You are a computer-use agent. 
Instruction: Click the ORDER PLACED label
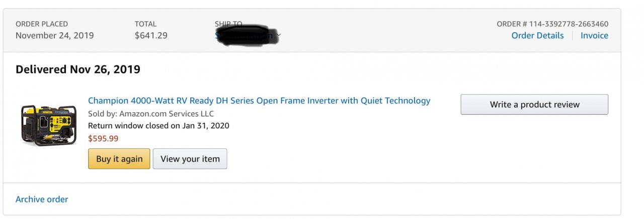tap(42, 24)
